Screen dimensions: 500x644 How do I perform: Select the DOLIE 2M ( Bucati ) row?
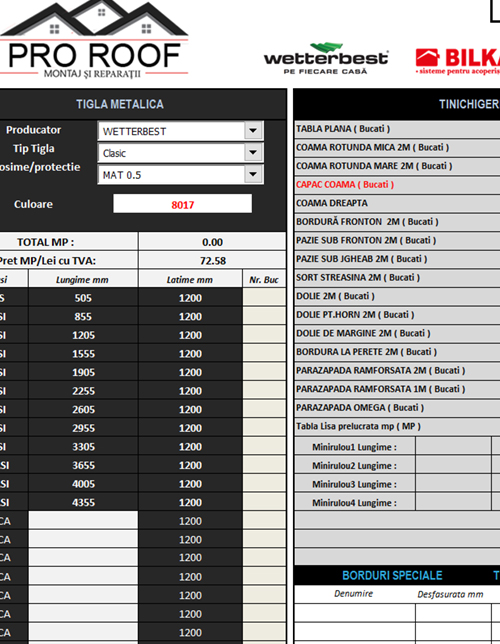click(397, 296)
